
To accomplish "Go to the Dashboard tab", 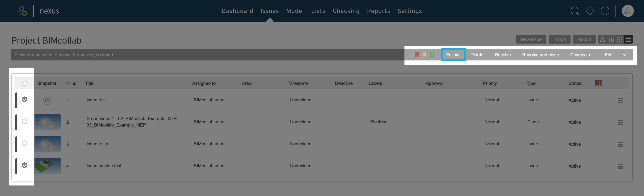I will (237, 11).
